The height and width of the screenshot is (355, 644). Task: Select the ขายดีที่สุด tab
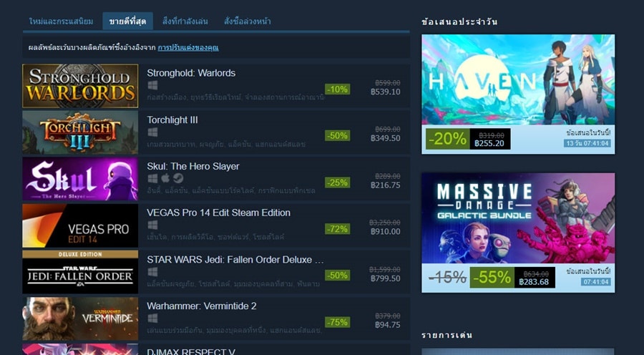(x=128, y=21)
